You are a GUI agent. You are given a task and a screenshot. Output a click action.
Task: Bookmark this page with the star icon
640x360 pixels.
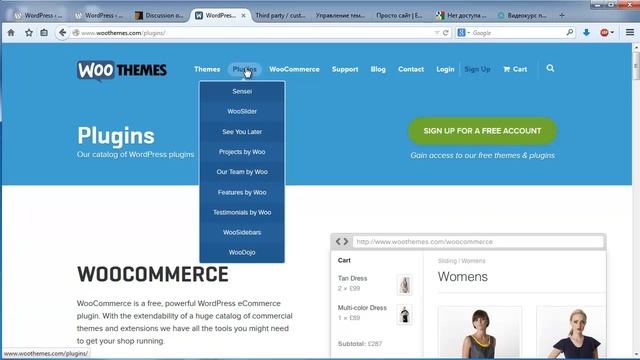[x=29, y=33]
